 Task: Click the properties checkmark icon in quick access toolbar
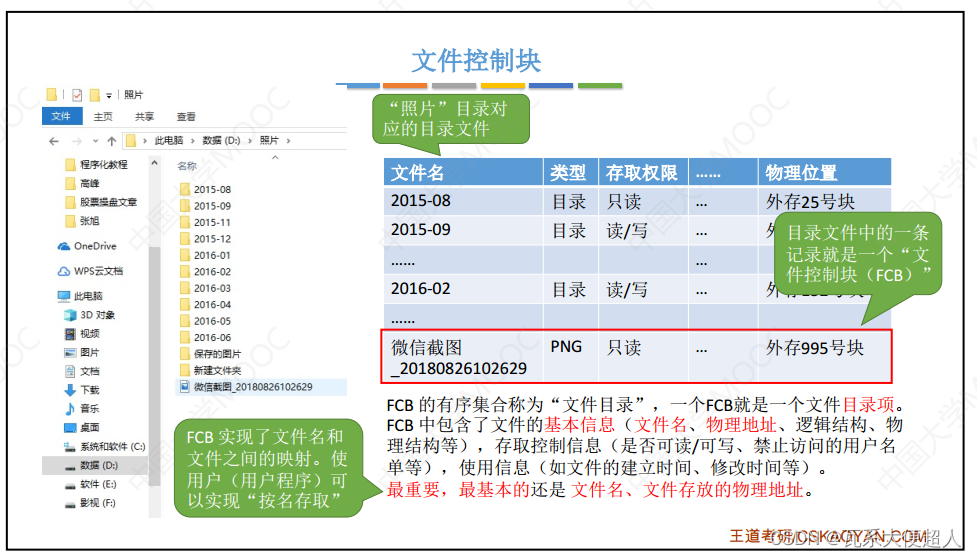77,95
